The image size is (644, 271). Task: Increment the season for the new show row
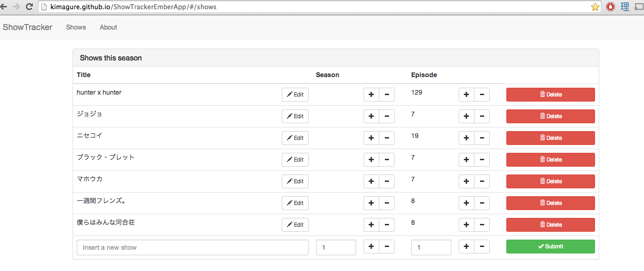(371, 246)
